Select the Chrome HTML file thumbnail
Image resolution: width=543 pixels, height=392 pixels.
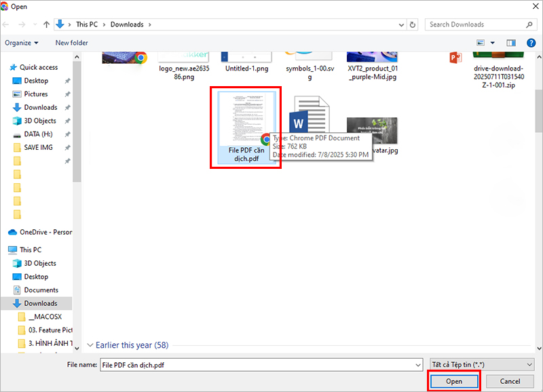pos(125,58)
